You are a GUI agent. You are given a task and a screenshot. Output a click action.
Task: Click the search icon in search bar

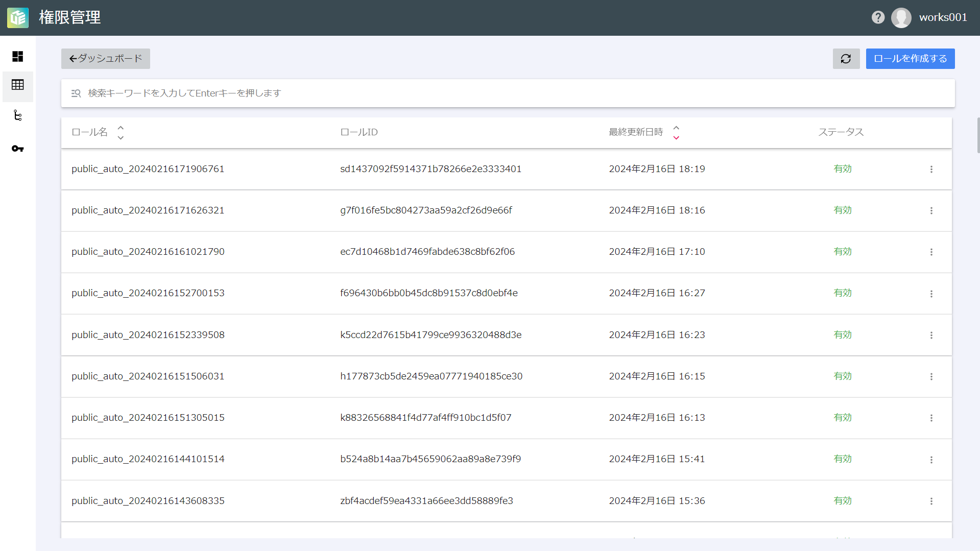coord(76,93)
